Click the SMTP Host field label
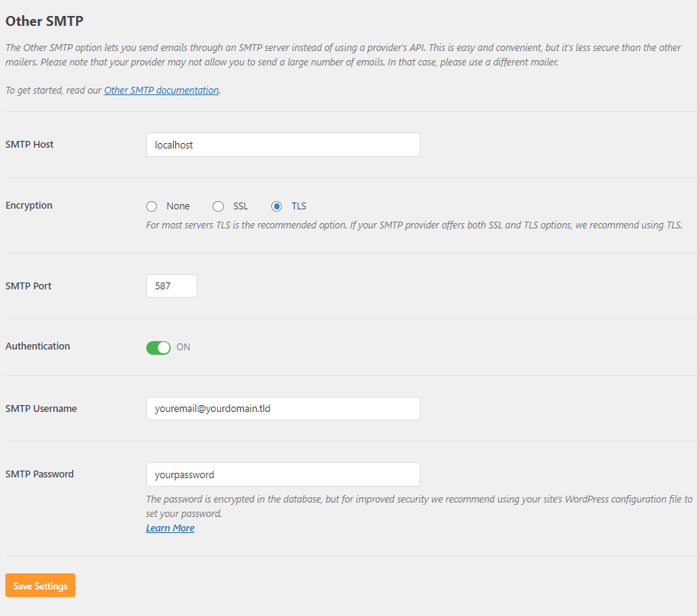Screen dimensions: 697x616 30,145
